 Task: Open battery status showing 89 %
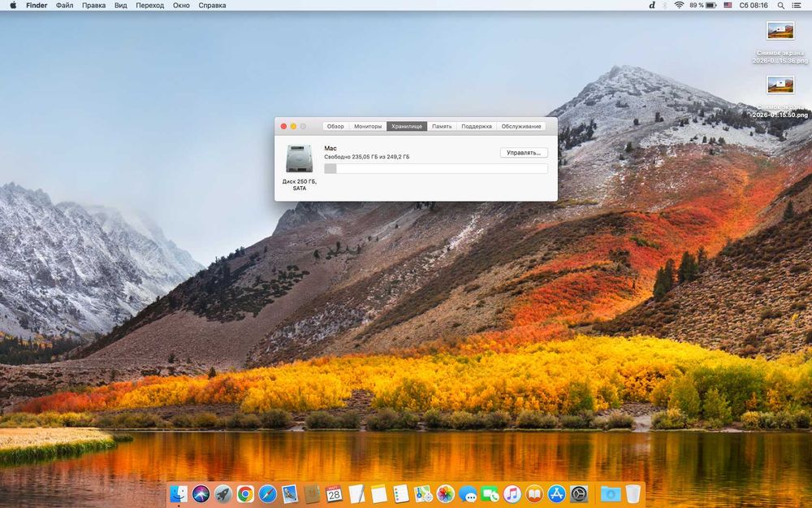pyautogui.click(x=702, y=5)
